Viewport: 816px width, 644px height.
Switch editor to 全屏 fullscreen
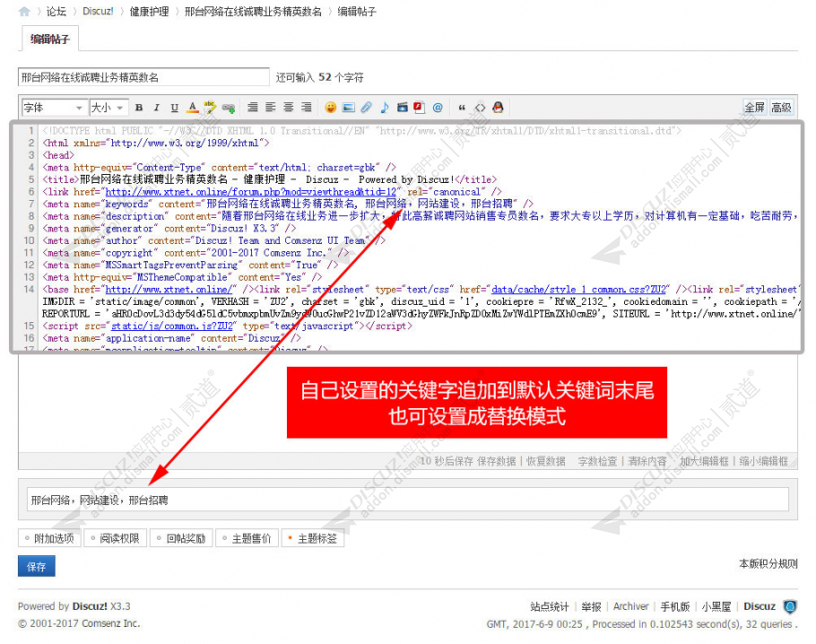pos(754,108)
